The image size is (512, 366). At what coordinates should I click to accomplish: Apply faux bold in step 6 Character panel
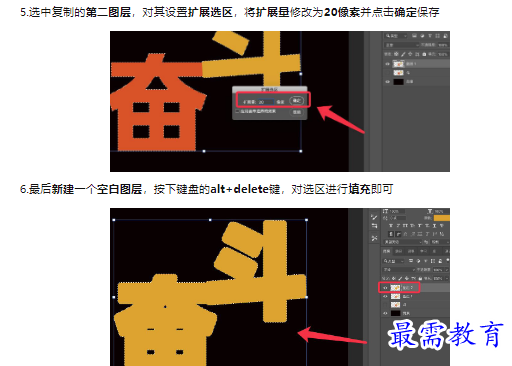pyautogui.click(x=391, y=226)
